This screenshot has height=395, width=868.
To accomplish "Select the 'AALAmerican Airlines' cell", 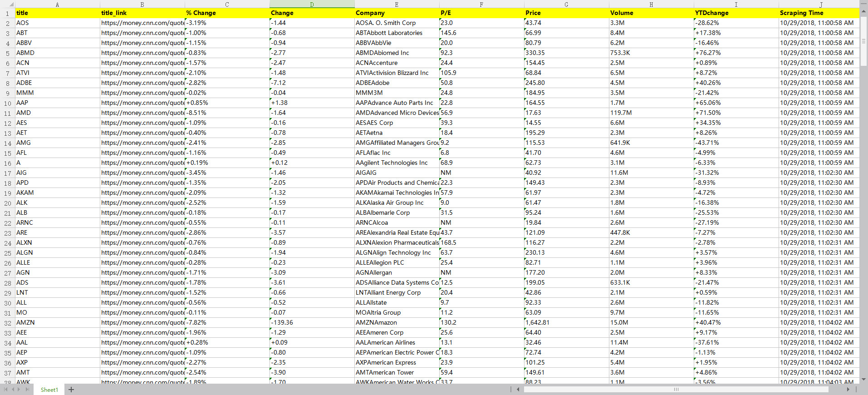I will pyautogui.click(x=397, y=343).
